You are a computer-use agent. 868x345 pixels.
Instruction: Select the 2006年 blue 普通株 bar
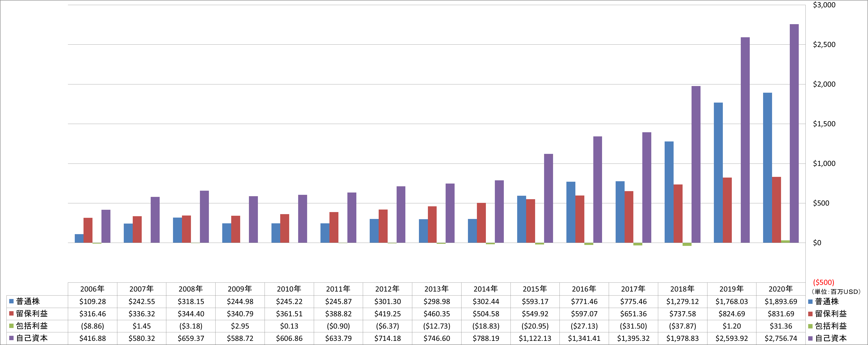(79, 238)
